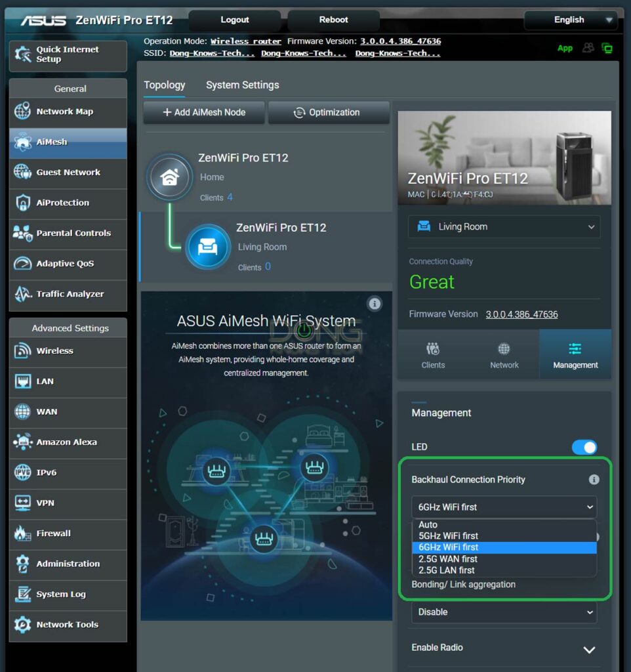Open the Living Room location dropdown
Image resolution: width=631 pixels, height=672 pixels.
504,226
